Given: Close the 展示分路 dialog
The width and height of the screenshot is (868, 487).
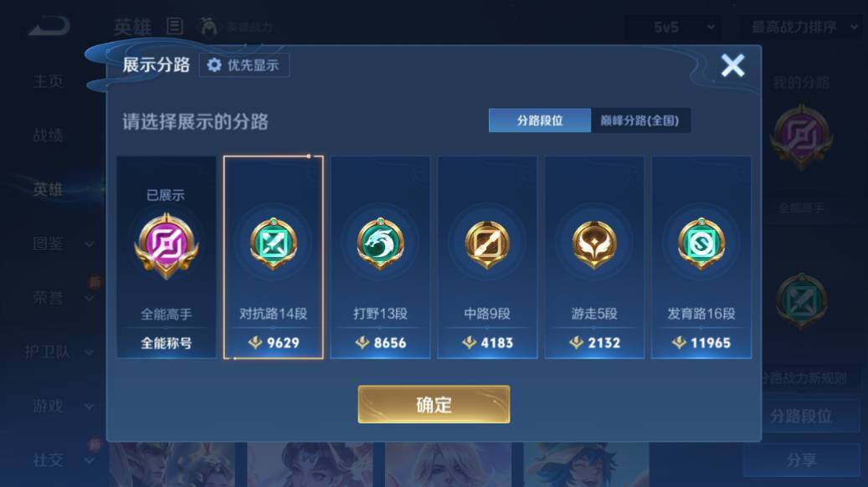Looking at the screenshot, I should point(732,65).
